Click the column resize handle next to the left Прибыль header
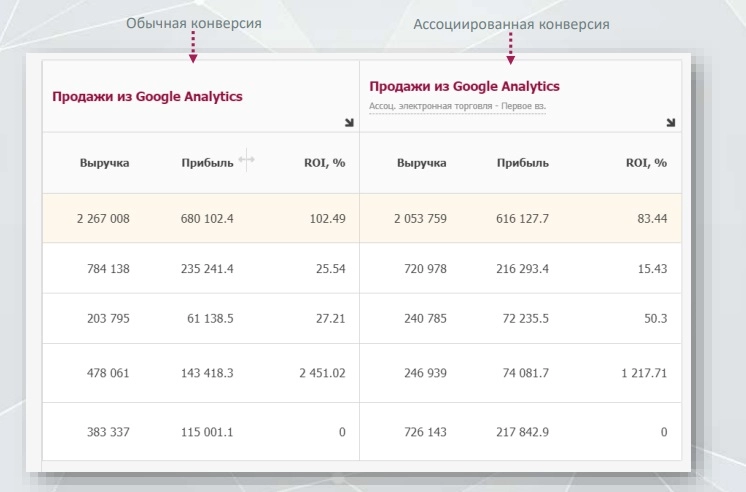 (x=246, y=159)
